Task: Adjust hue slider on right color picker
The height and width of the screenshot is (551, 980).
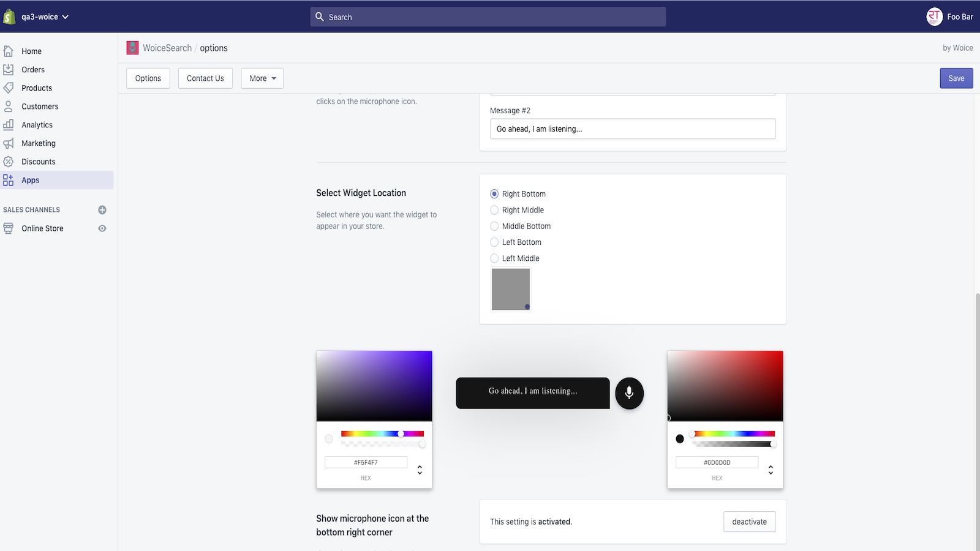Action: pyautogui.click(x=733, y=433)
